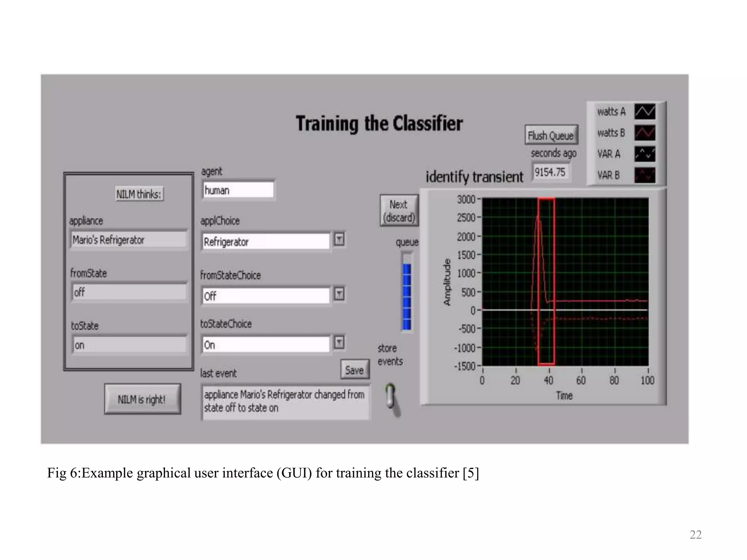Screen dimensions: 747x560
Task: Open the fromStateChoice dropdown arrow
Action: coord(339,293)
